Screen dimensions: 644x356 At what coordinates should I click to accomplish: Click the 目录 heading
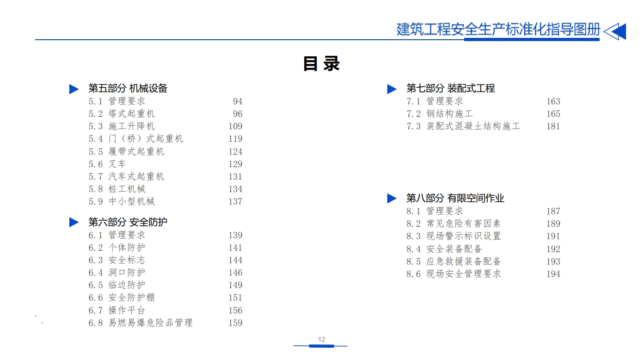321,64
